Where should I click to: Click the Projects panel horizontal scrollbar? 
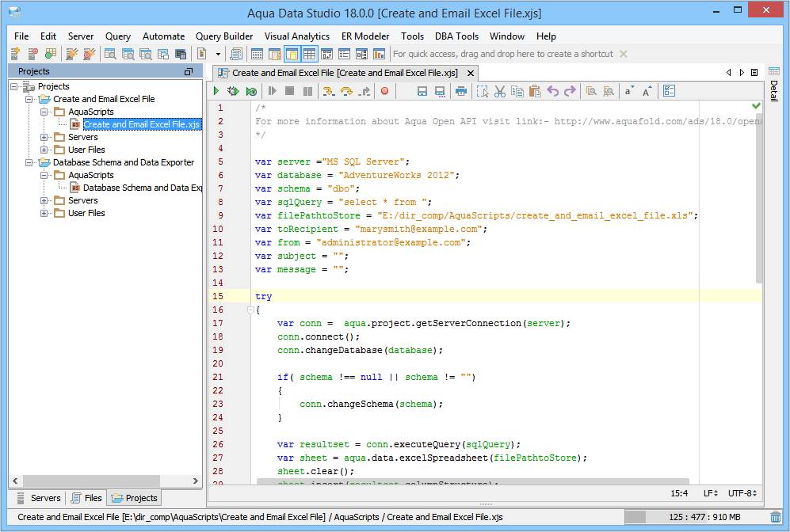[x=91, y=481]
